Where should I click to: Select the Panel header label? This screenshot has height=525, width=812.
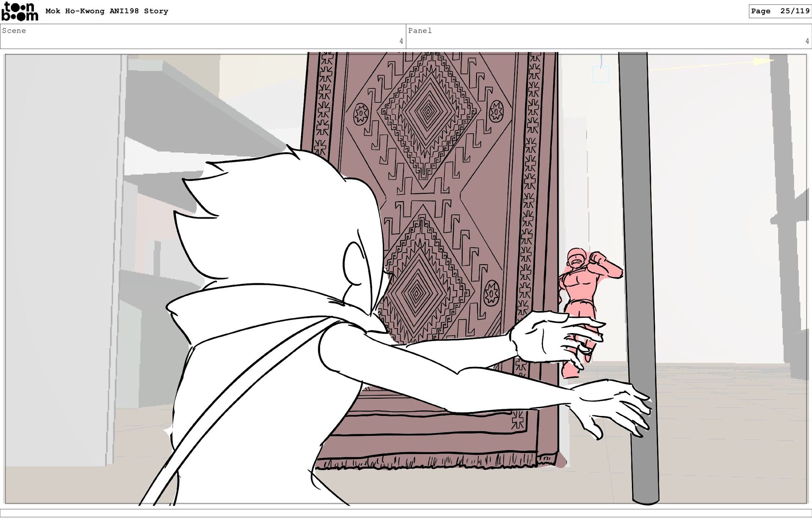click(x=420, y=31)
